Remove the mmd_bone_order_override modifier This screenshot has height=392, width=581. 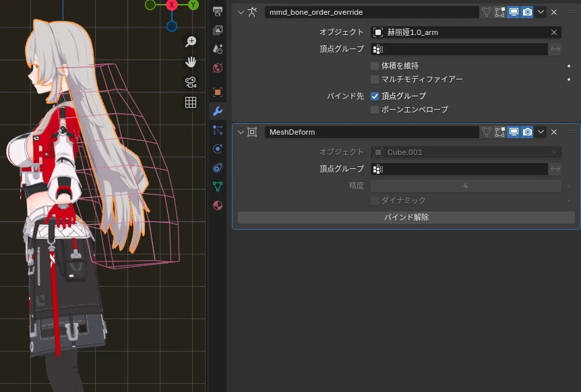click(x=554, y=12)
